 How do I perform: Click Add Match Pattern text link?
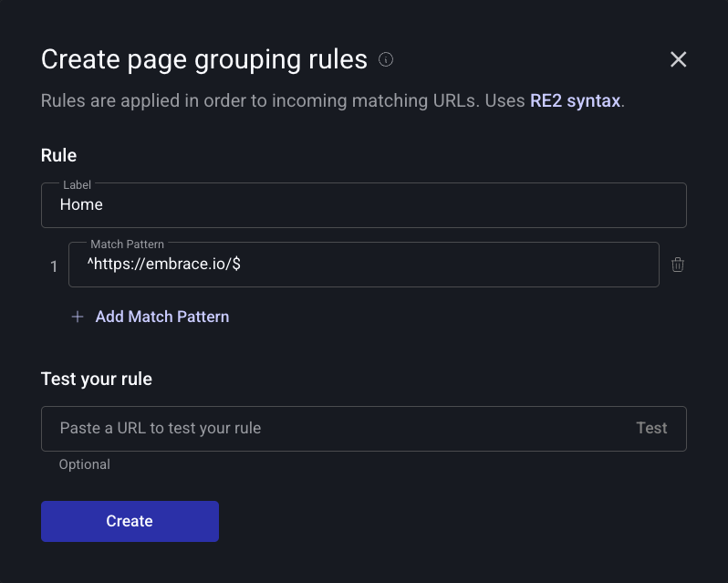click(x=162, y=317)
